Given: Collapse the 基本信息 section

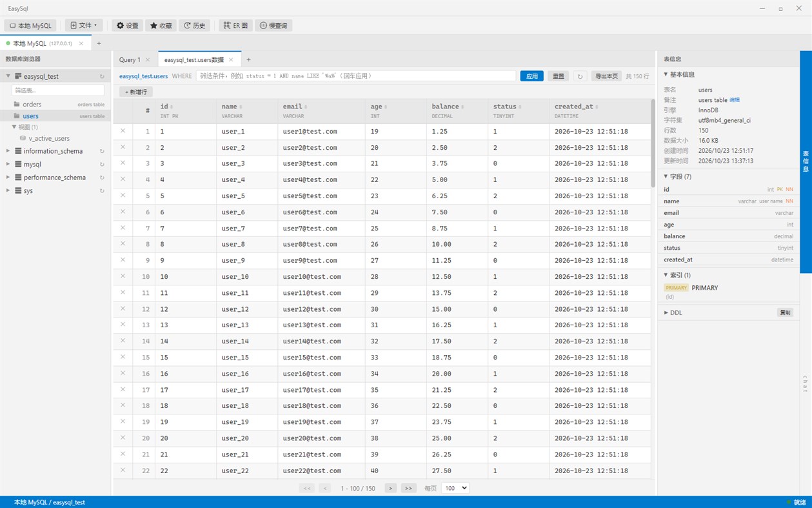Looking at the screenshot, I should (x=666, y=74).
